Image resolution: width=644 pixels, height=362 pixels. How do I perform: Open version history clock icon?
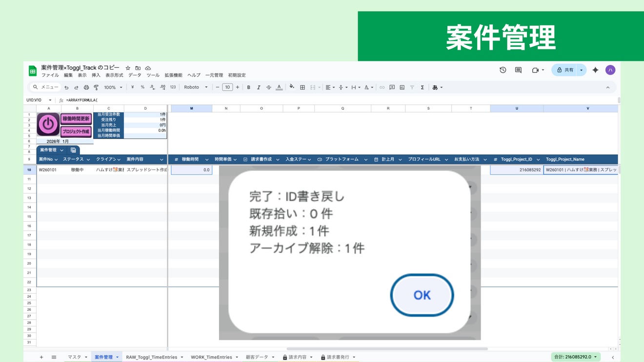pyautogui.click(x=503, y=70)
